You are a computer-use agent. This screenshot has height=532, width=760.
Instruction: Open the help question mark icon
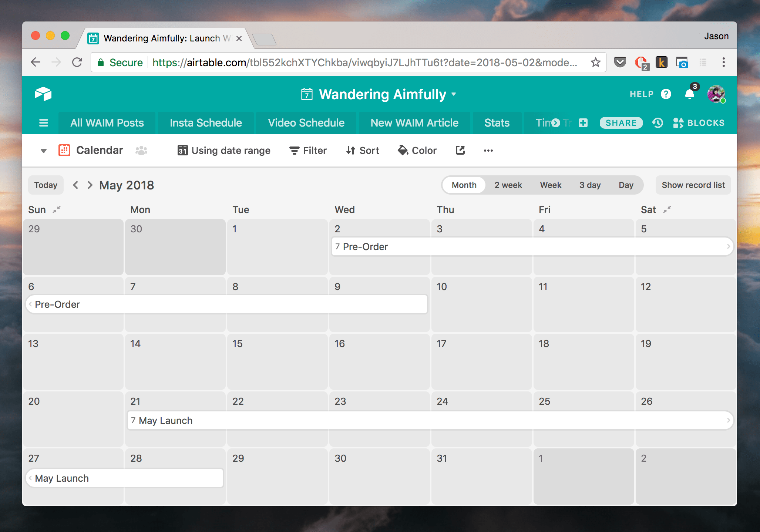(x=666, y=94)
